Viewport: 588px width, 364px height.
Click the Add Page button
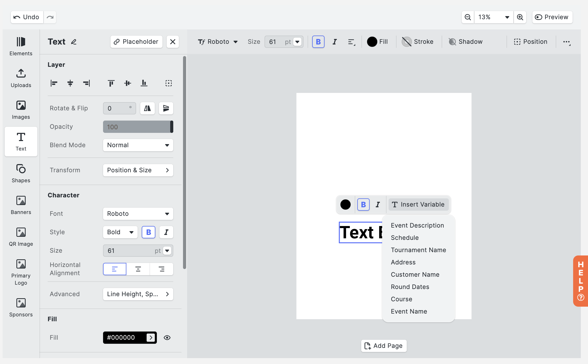384,346
